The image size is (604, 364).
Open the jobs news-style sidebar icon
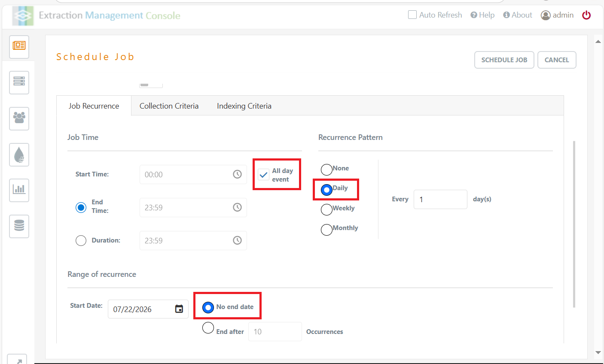[19, 47]
